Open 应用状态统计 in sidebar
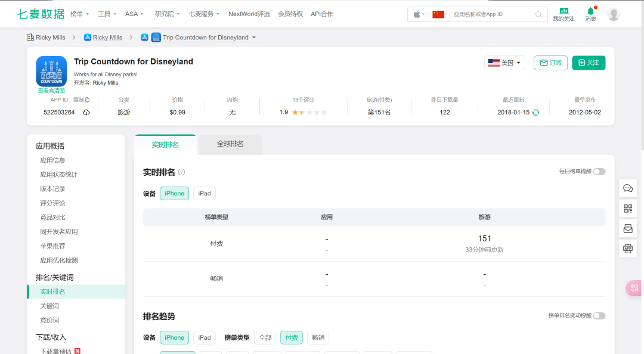The width and height of the screenshot is (644, 354). coord(58,175)
